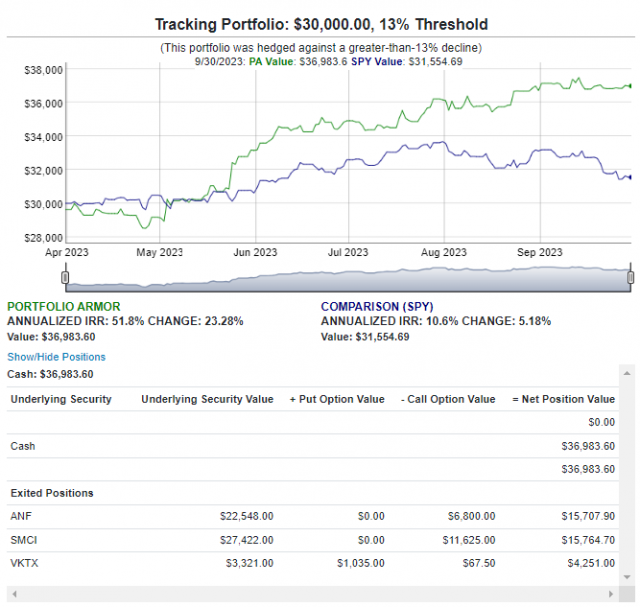
Task: Click the + Put Option Value column header
Action: 335,399
